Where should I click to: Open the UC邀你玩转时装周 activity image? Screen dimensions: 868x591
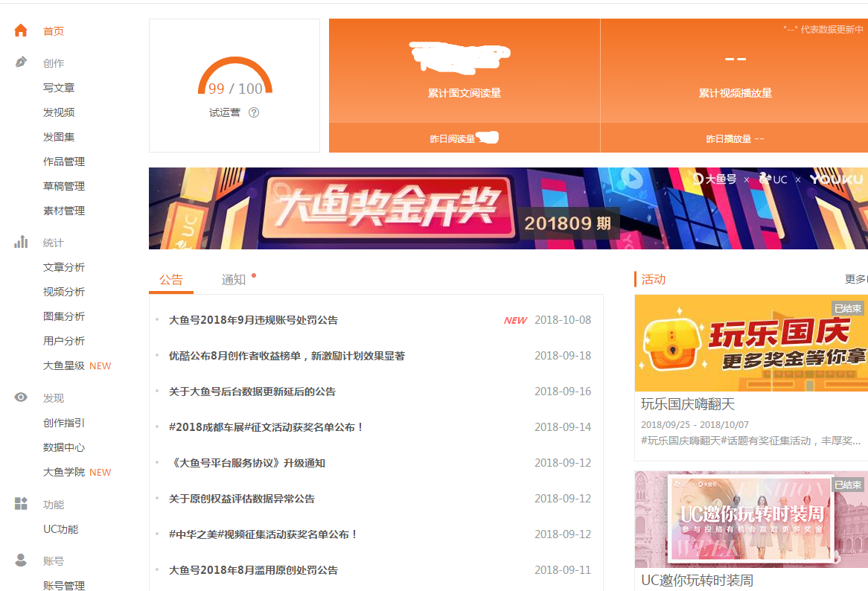click(x=751, y=519)
